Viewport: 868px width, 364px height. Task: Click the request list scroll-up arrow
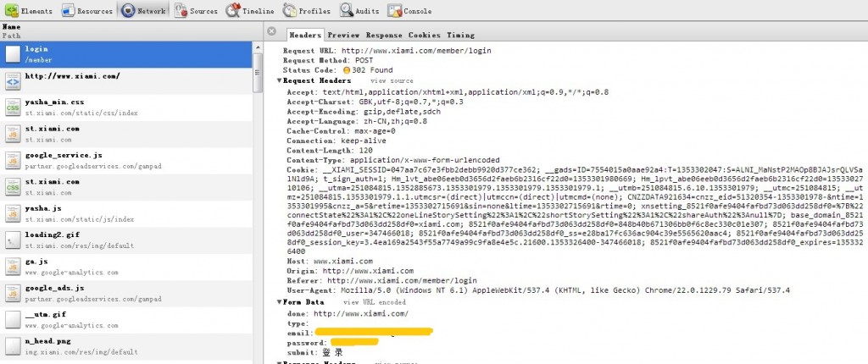pos(258,47)
